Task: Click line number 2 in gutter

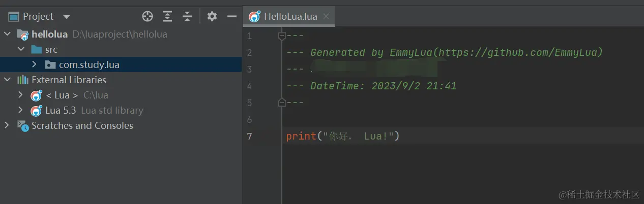Action: 249,52
